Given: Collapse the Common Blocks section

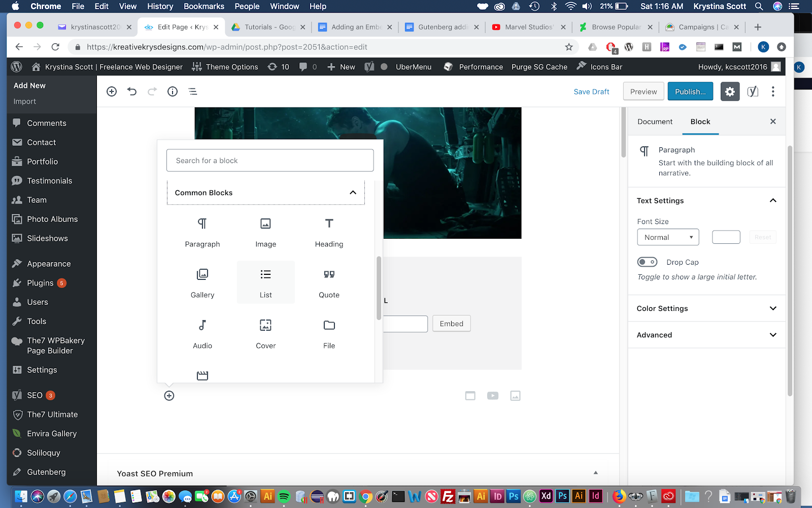Looking at the screenshot, I should click(x=265, y=193).
